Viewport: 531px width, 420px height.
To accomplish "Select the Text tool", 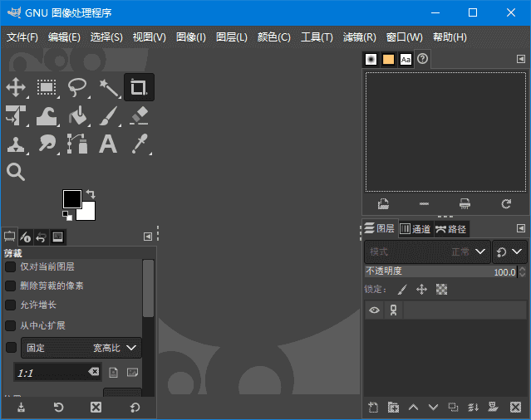I will [x=108, y=144].
